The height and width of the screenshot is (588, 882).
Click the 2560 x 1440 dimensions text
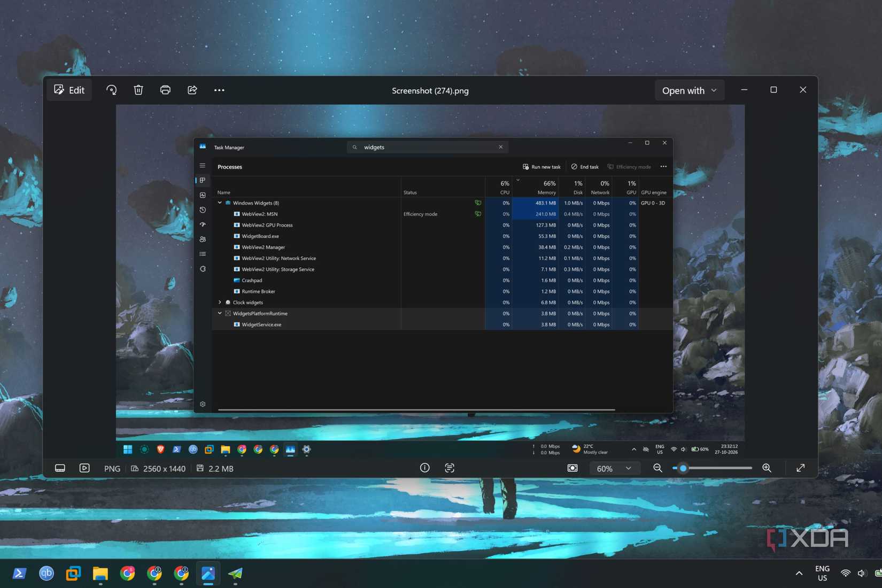click(164, 469)
